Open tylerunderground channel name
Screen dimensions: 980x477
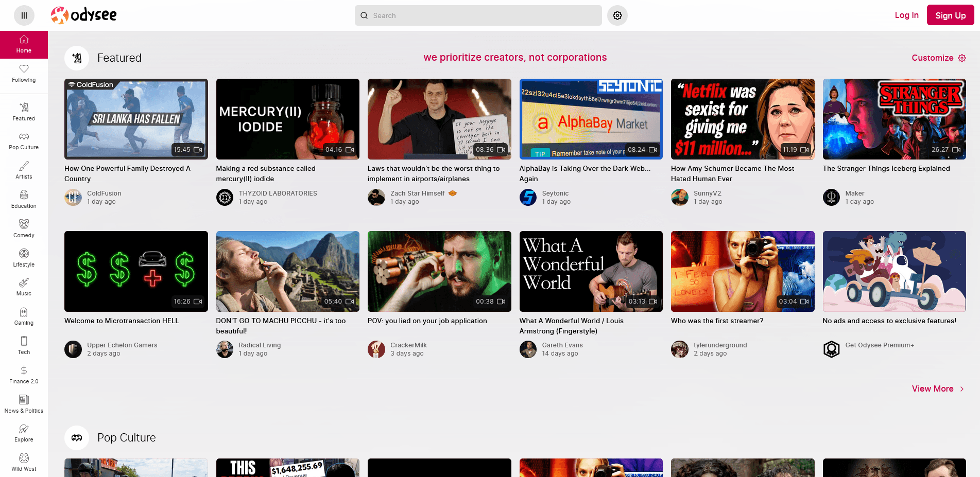point(720,345)
